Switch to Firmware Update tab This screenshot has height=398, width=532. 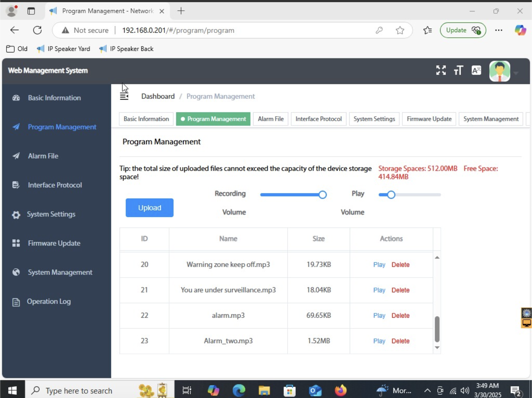point(429,119)
